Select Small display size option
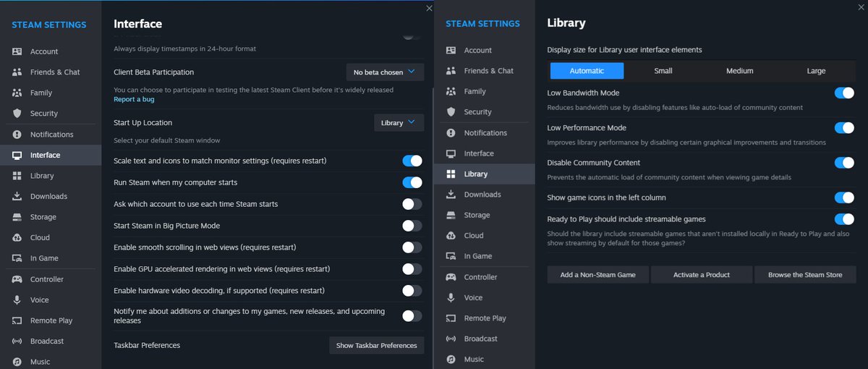 click(x=663, y=71)
